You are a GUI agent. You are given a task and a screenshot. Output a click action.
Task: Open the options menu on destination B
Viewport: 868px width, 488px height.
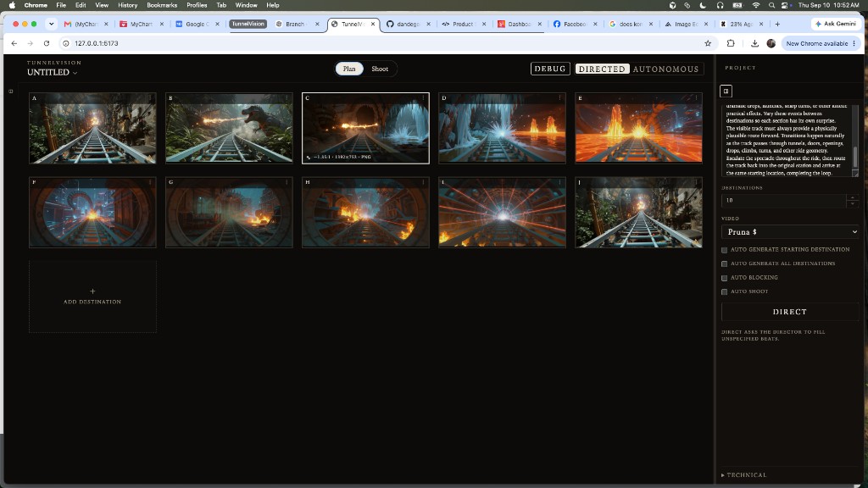pos(287,98)
